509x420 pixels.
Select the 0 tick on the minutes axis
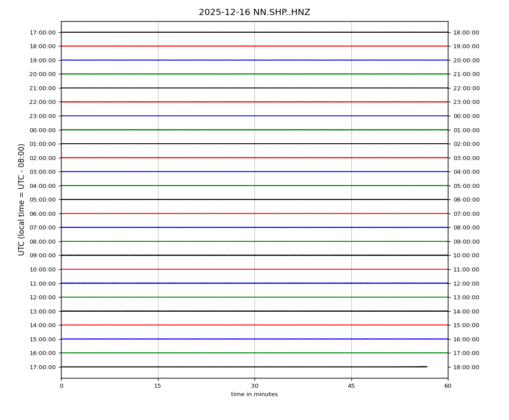[x=61, y=386]
